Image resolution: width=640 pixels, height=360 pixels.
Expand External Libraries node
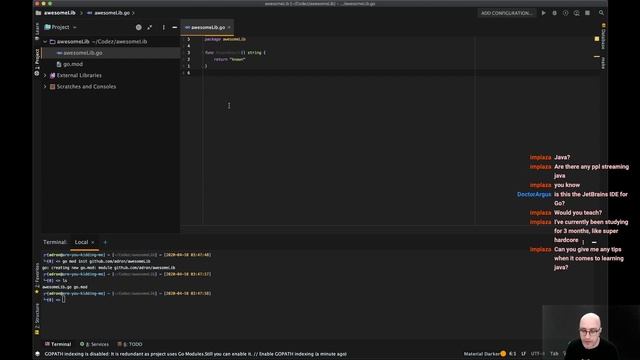click(x=45, y=76)
